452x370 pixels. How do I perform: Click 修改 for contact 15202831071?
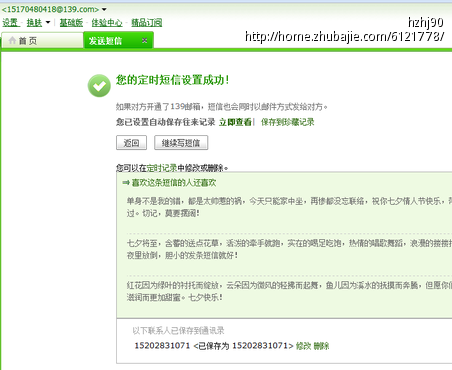pos(303,346)
